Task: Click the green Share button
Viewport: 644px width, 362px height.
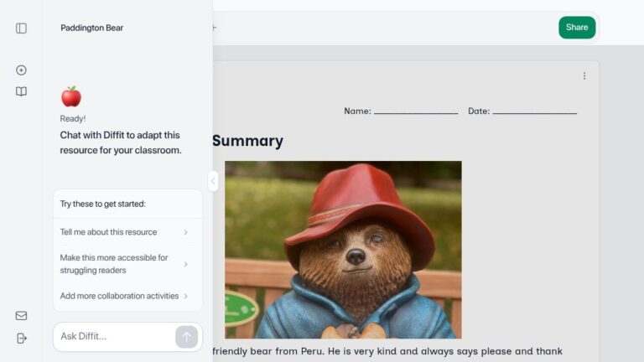Action: [577, 28]
